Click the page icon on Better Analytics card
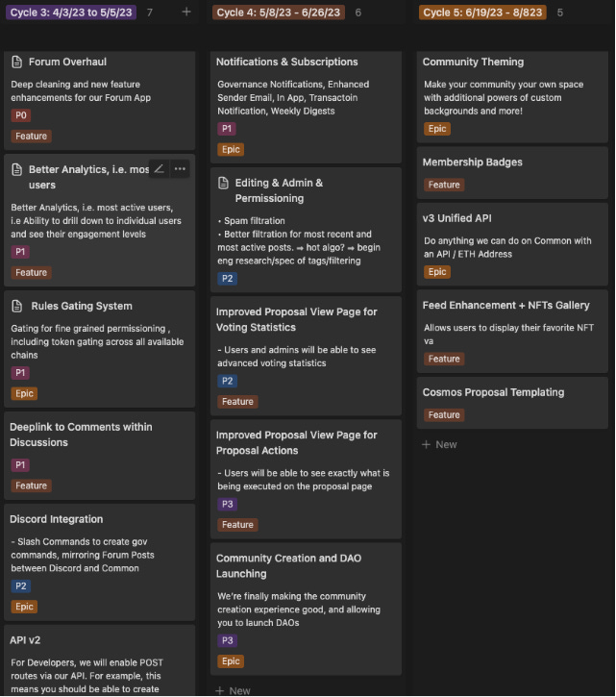Viewport: 616px width, 697px height. tap(17, 169)
